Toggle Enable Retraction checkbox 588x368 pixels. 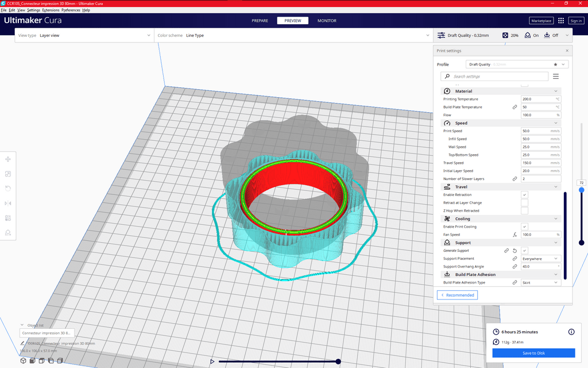[525, 194]
